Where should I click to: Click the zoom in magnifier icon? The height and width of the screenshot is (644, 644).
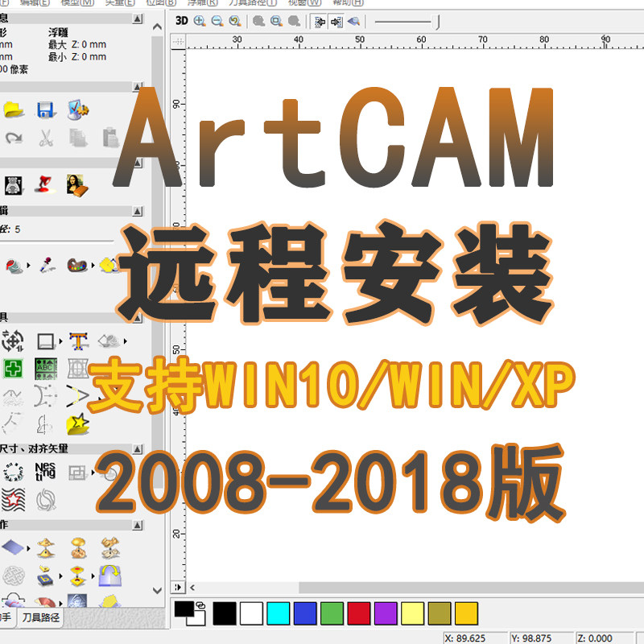(x=200, y=21)
